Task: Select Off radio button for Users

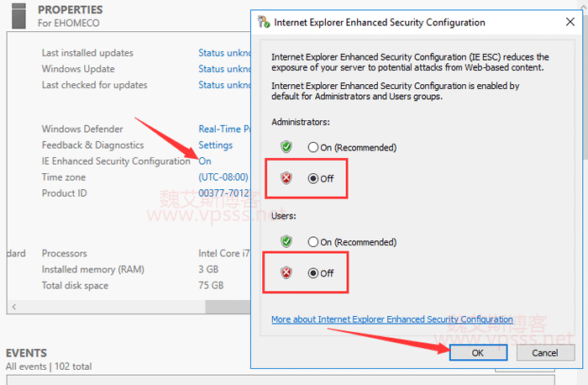Action: click(x=313, y=273)
